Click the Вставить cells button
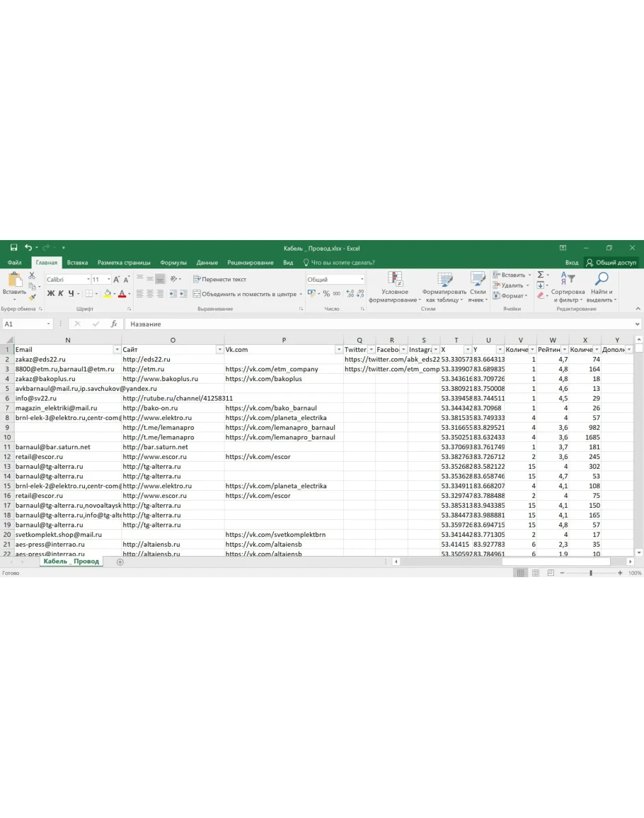 coord(512,275)
